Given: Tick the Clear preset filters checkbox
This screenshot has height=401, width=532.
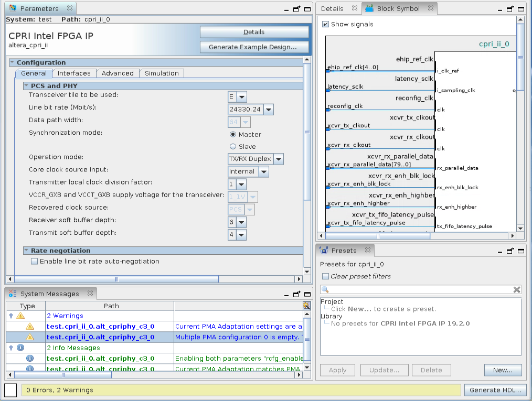Looking at the screenshot, I should point(325,276).
